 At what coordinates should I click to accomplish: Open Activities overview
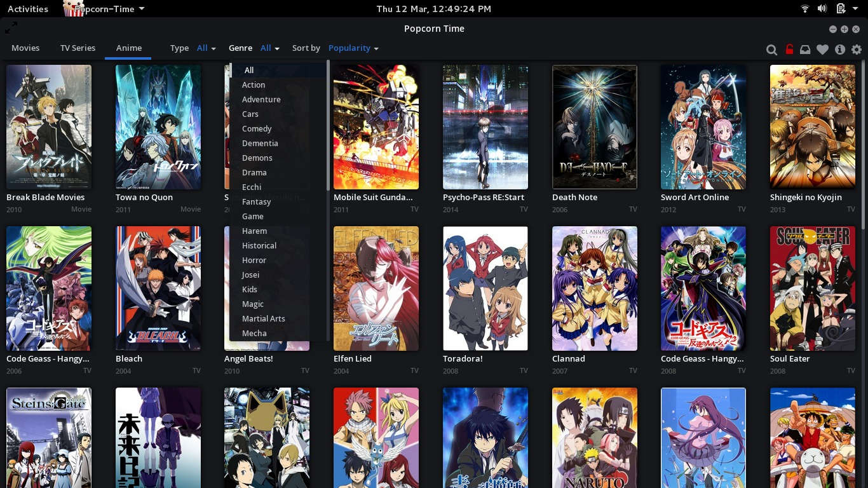click(x=28, y=9)
